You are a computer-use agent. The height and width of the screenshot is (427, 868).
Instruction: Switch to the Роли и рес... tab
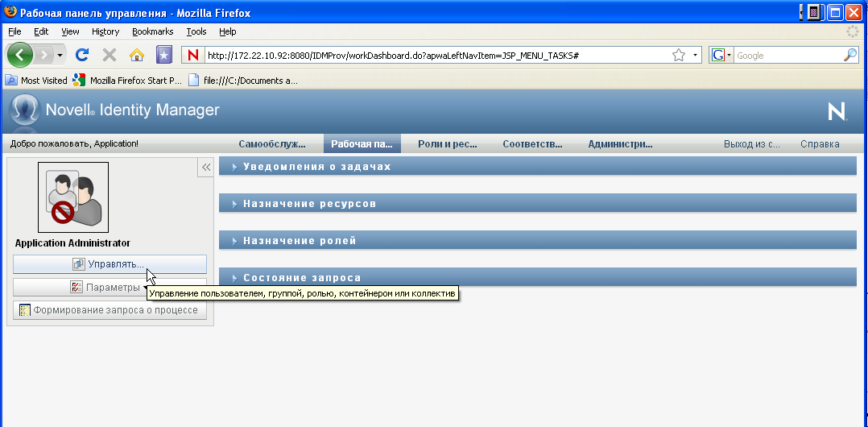coord(448,144)
